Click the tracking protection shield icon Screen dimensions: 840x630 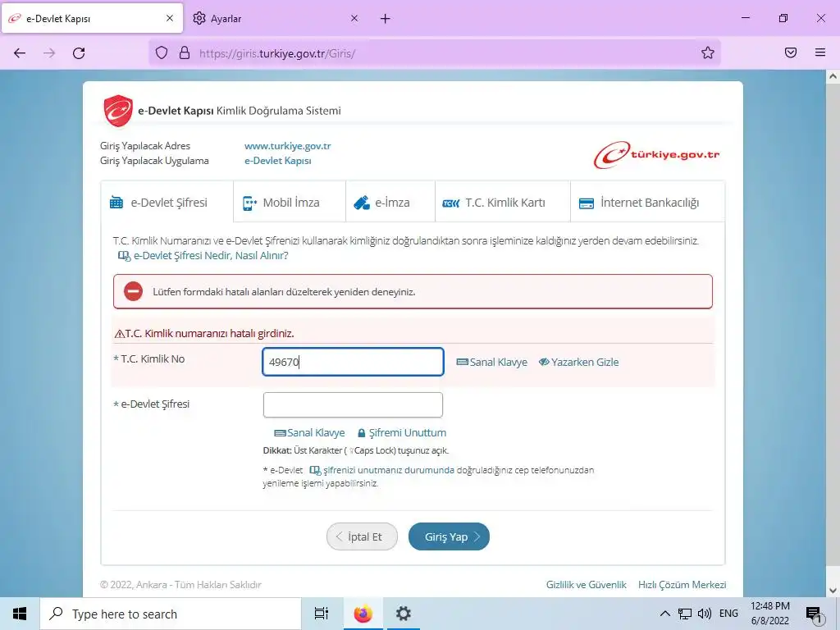[x=162, y=53]
